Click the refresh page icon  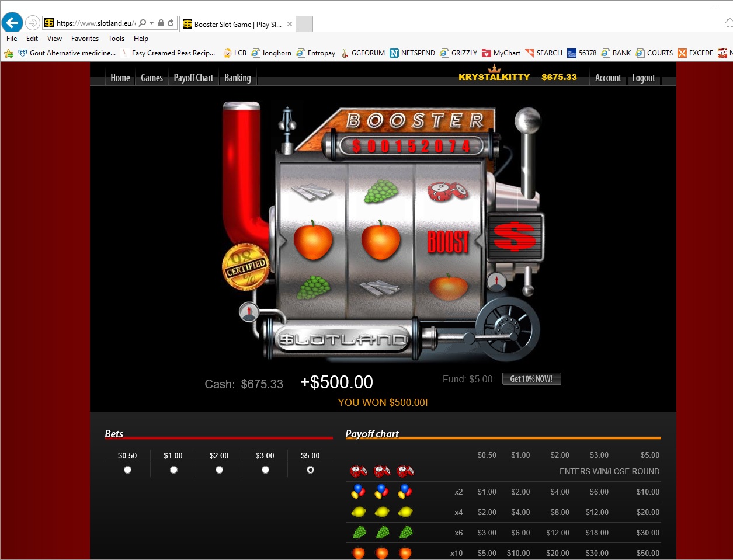(x=171, y=23)
